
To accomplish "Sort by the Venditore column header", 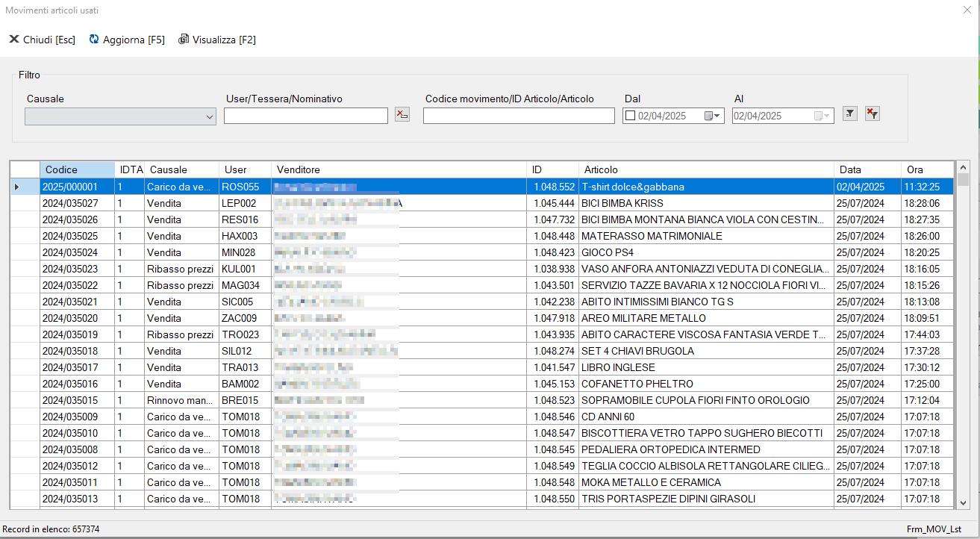I will point(298,169).
